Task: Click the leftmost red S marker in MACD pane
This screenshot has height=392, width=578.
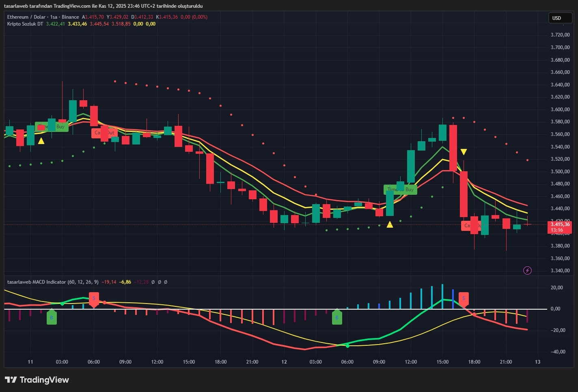Action: click(94, 299)
